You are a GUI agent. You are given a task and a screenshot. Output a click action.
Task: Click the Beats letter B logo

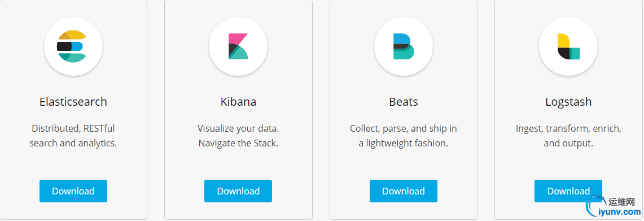pos(404,46)
